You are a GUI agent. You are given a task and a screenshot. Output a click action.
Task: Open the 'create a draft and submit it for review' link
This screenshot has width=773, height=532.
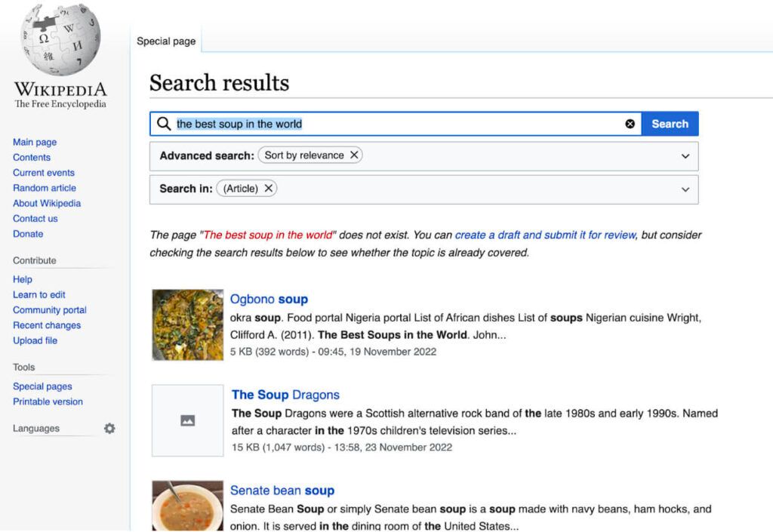[545, 235]
